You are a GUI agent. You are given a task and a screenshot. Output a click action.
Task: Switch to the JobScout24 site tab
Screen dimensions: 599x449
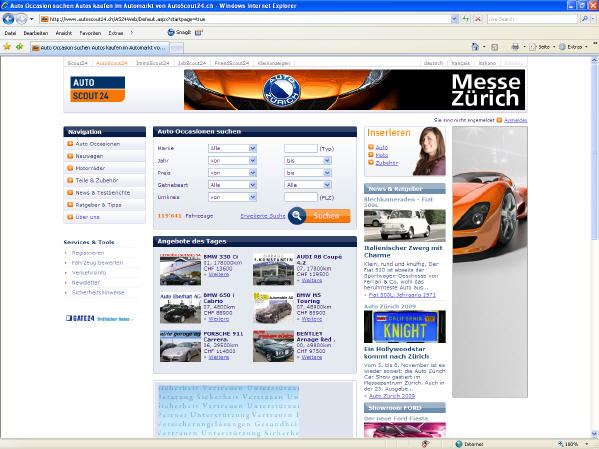[192, 63]
